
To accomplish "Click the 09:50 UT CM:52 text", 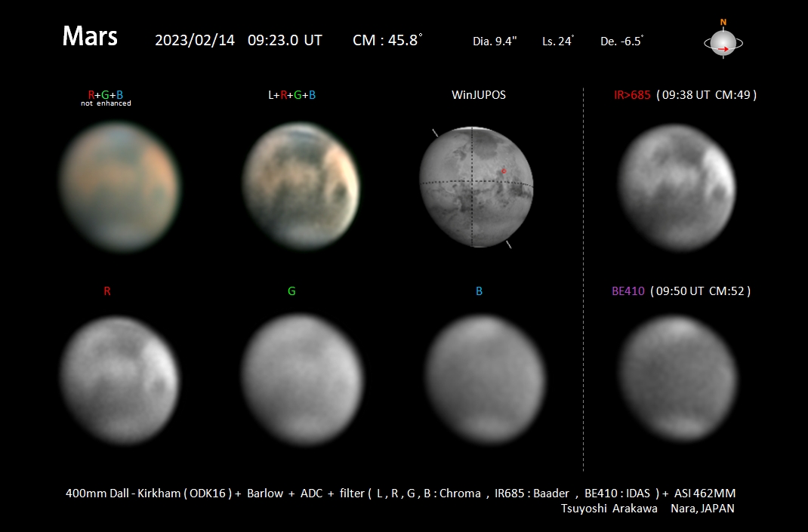I will 700,291.
